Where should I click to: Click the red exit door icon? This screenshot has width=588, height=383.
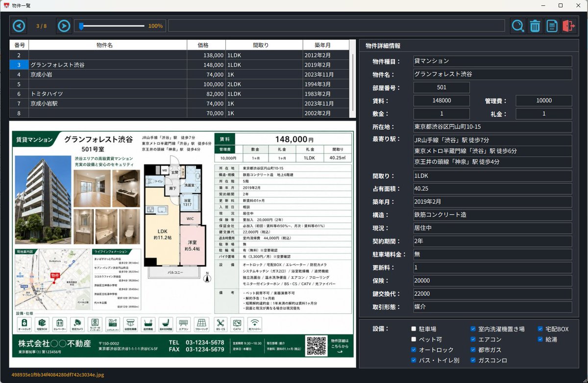tap(569, 26)
